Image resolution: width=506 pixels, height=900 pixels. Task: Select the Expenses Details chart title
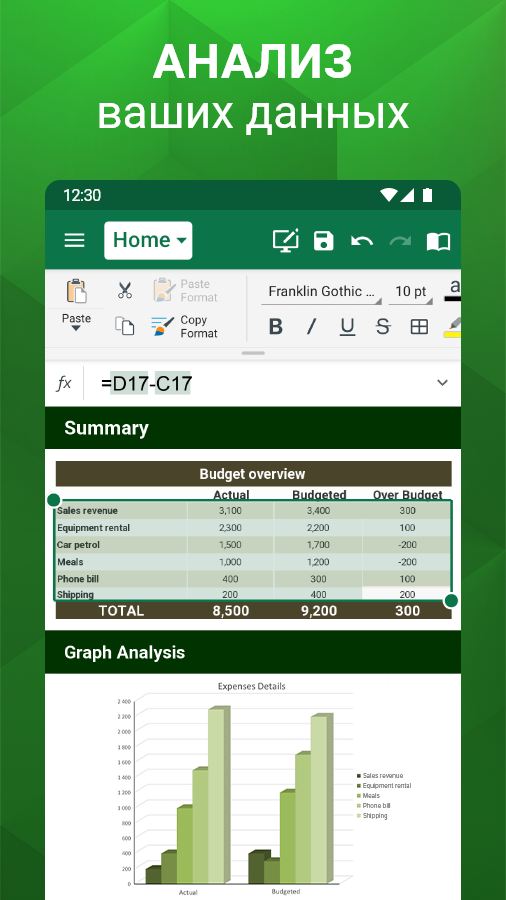coord(251,686)
